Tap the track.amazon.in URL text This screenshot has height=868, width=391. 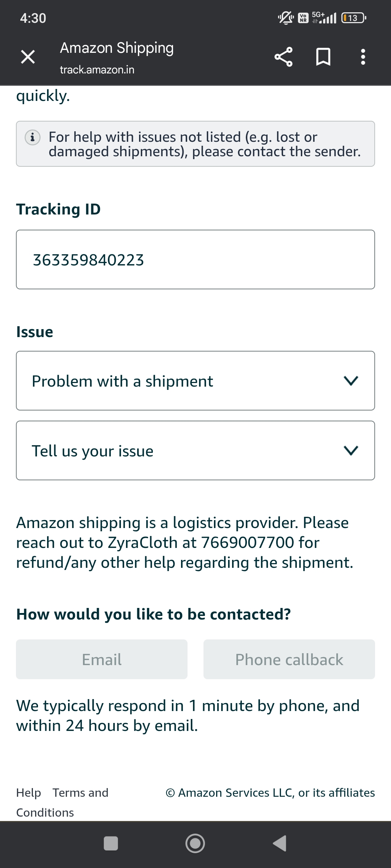pos(97,69)
